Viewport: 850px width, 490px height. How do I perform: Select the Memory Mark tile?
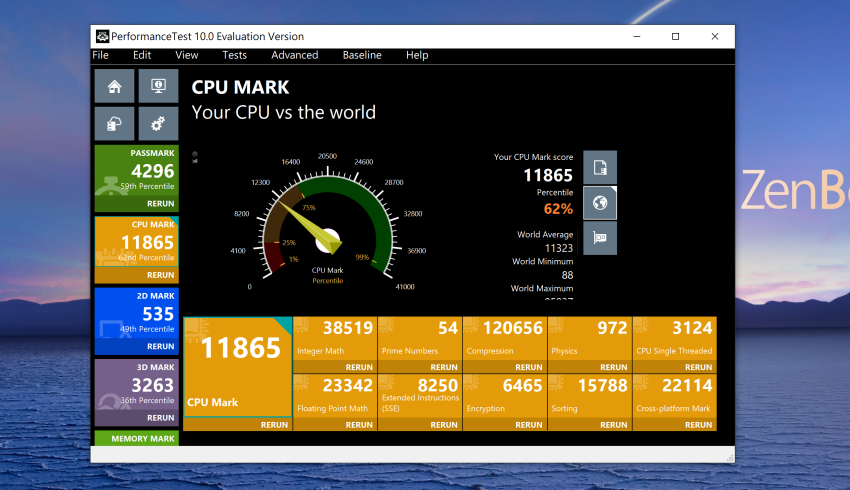(x=137, y=438)
